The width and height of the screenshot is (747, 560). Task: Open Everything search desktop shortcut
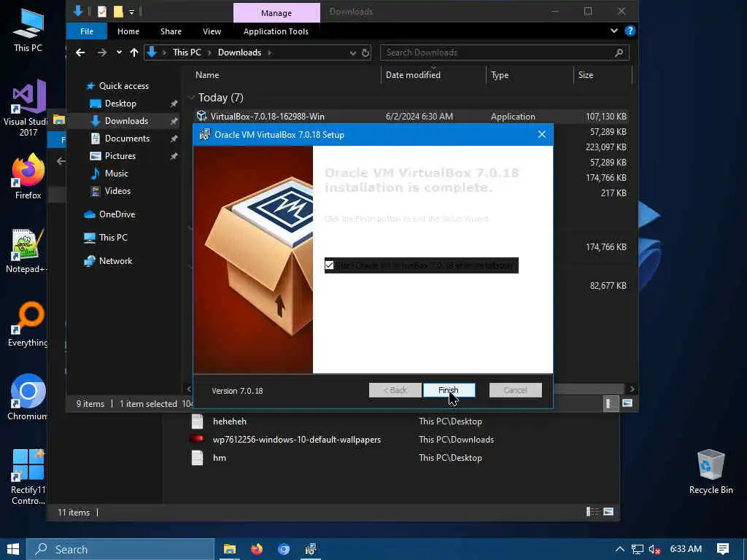point(28,324)
